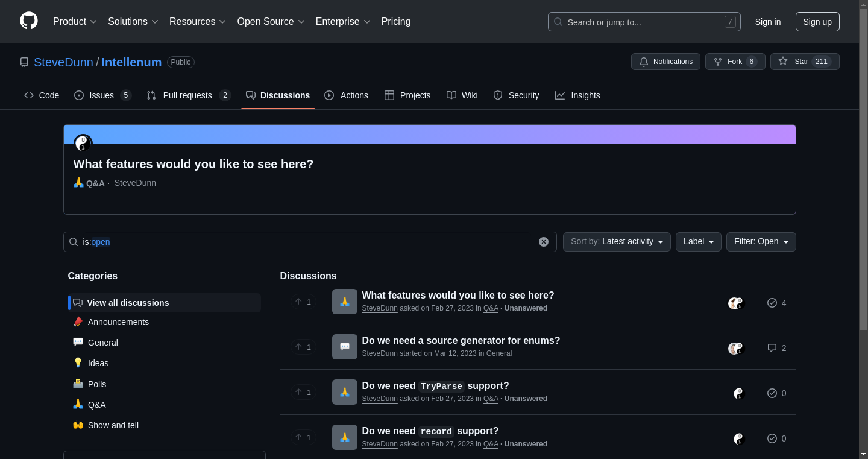The width and height of the screenshot is (868, 459).
Task: Upvote 'Do we need a source generator for enums?'
Action: tap(304, 347)
